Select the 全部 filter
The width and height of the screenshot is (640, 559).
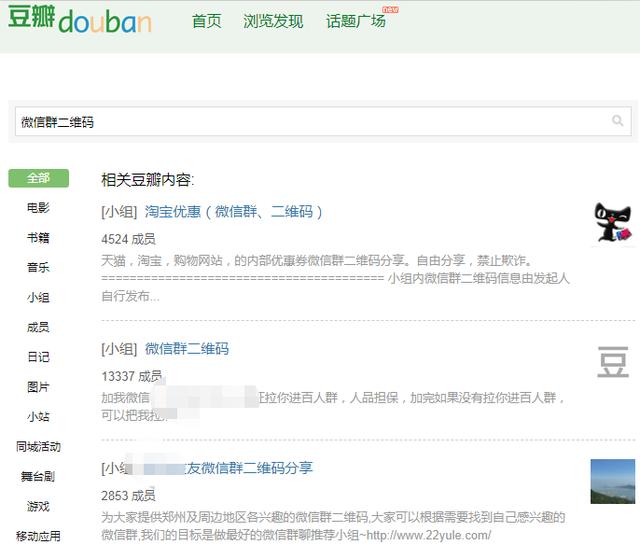tap(38, 178)
